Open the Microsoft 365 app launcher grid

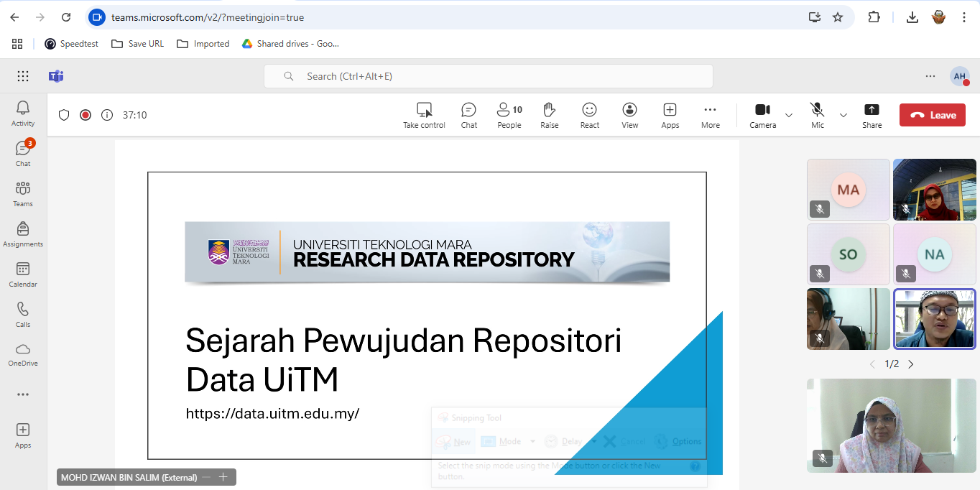point(23,76)
